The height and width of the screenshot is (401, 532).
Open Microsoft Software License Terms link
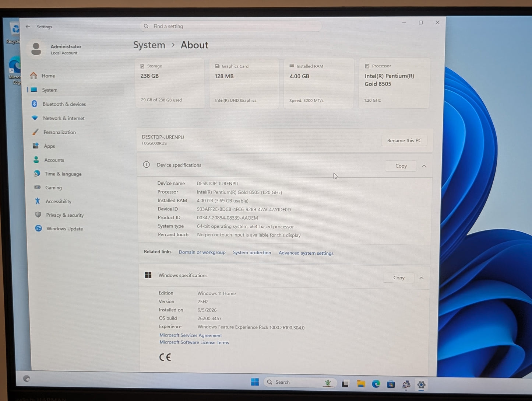194,342
